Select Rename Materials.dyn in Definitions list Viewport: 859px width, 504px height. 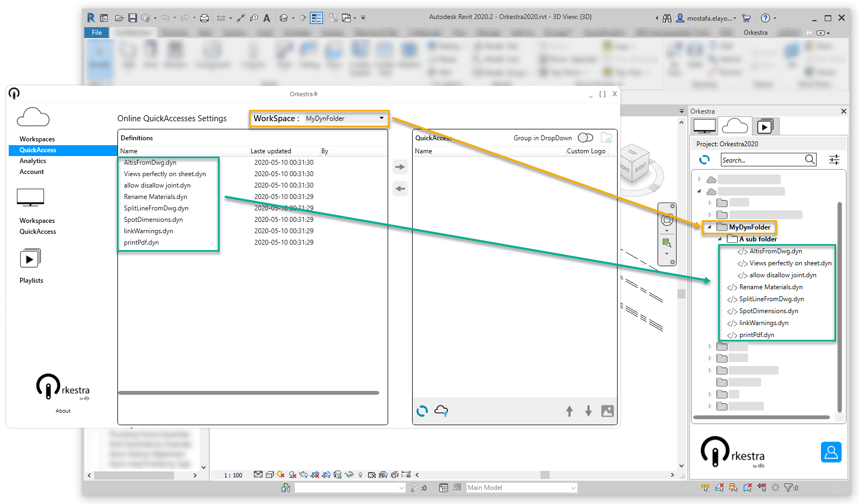155,197
